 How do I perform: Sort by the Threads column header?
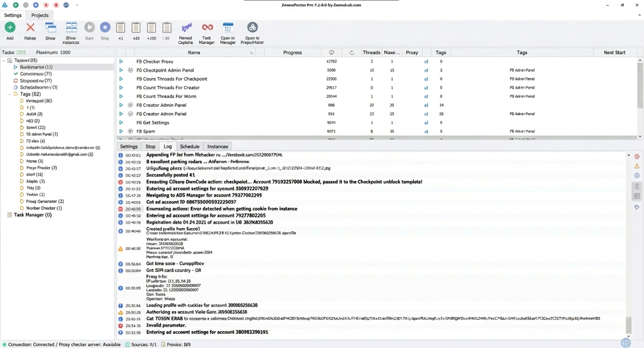point(371,53)
